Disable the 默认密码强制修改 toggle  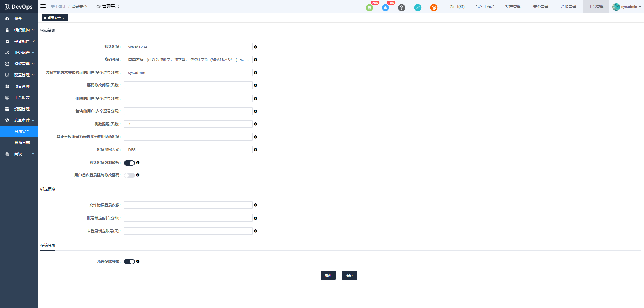[x=129, y=163]
